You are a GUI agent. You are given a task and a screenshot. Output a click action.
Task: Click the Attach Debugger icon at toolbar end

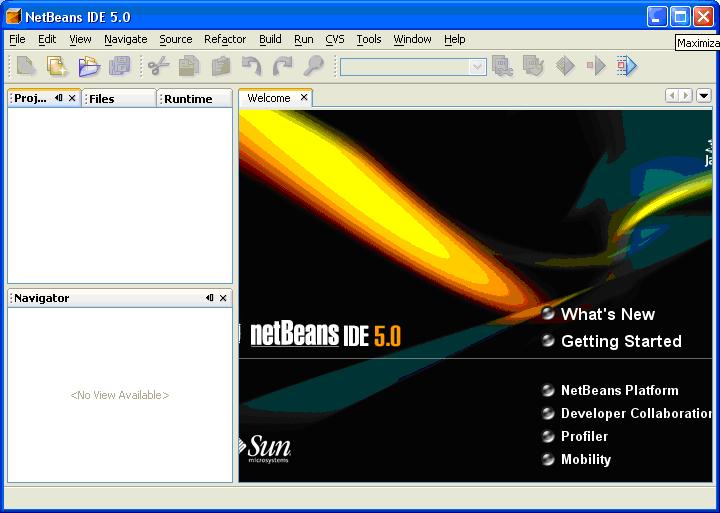tap(626, 66)
